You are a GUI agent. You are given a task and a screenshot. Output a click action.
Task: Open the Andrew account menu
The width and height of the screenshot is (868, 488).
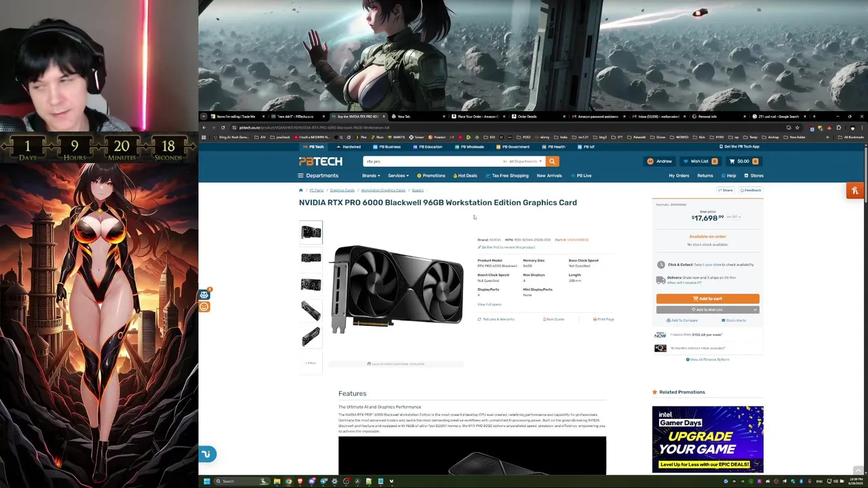pyautogui.click(x=659, y=161)
